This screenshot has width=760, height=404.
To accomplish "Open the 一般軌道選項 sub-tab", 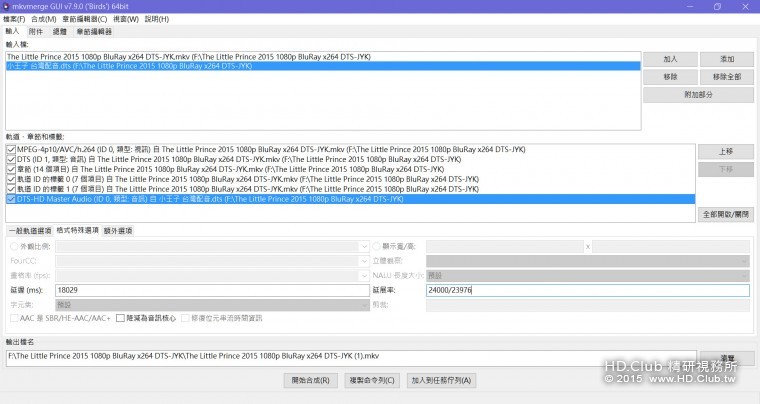I will [x=30, y=231].
